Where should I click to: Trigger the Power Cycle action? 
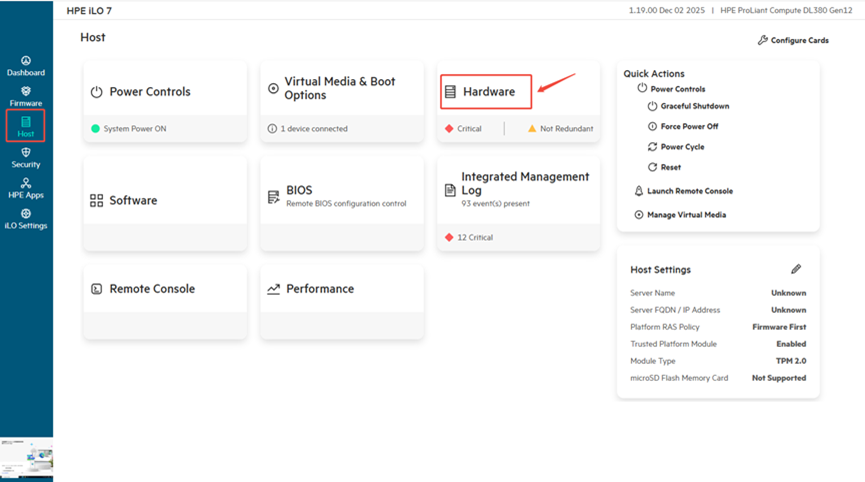[x=682, y=147]
